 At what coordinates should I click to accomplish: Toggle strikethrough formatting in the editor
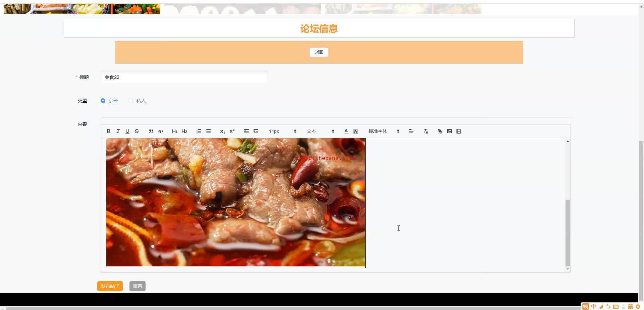click(x=137, y=131)
